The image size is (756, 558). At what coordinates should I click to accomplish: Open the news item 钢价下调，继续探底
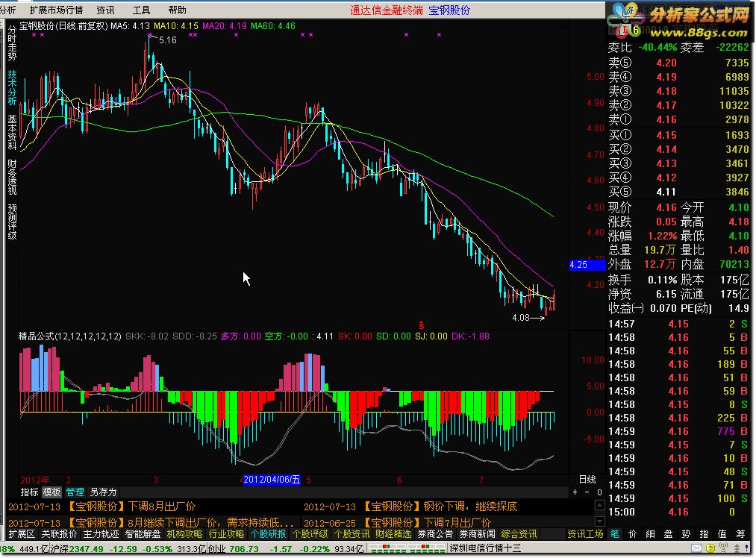(x=470, y=507)
